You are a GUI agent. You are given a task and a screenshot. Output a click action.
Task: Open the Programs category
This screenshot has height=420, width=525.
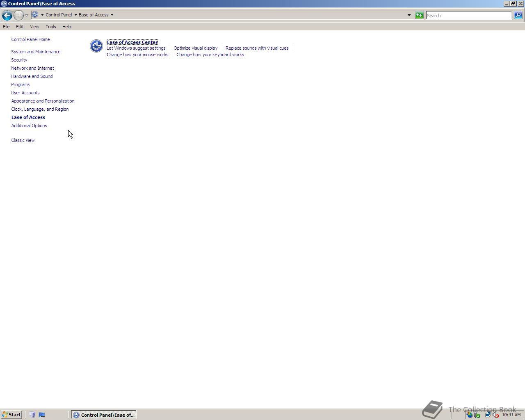click(x=21, y=84)
